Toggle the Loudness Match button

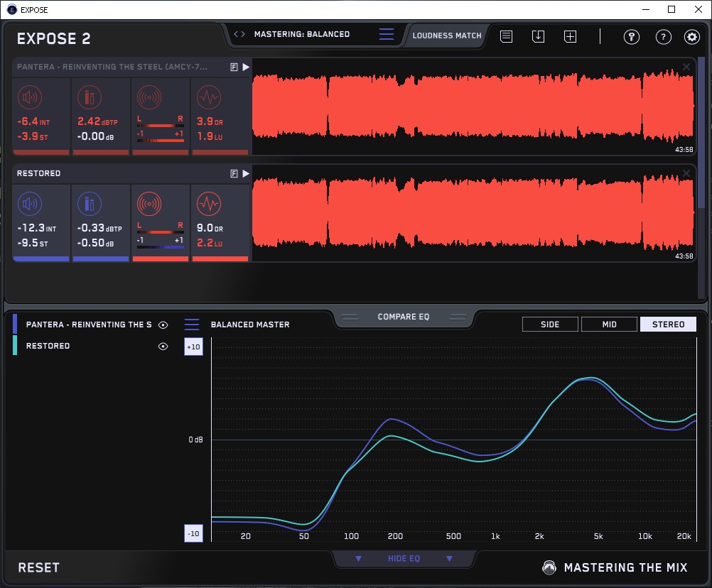[447, 35]
